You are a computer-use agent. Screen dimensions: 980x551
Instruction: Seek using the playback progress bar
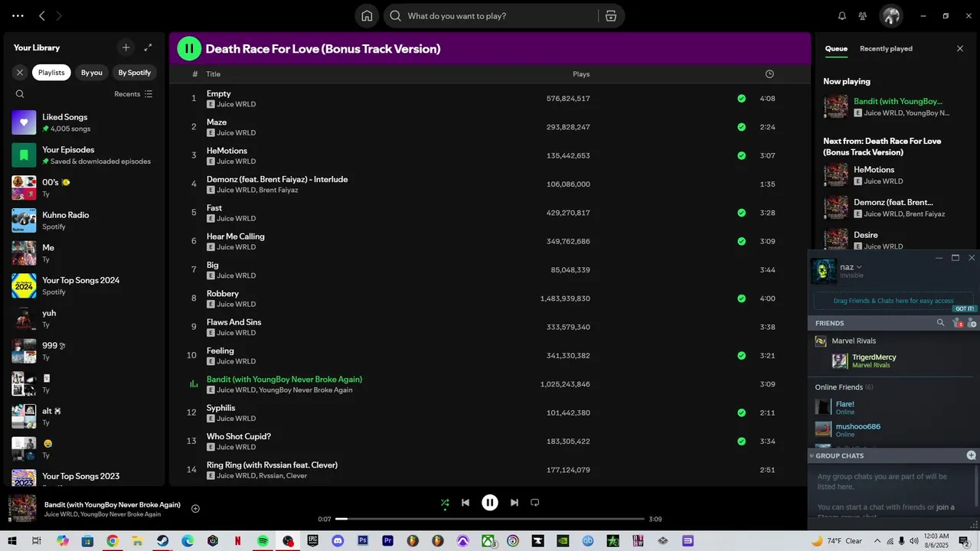(490, 519)
